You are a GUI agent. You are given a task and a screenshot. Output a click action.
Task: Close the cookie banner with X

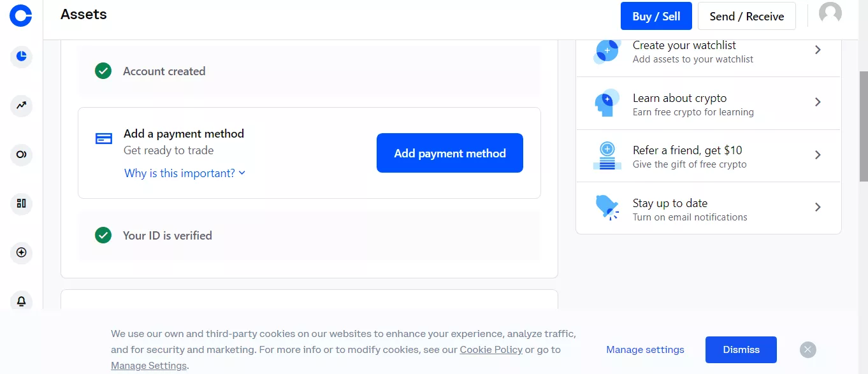tap(807, 349)
